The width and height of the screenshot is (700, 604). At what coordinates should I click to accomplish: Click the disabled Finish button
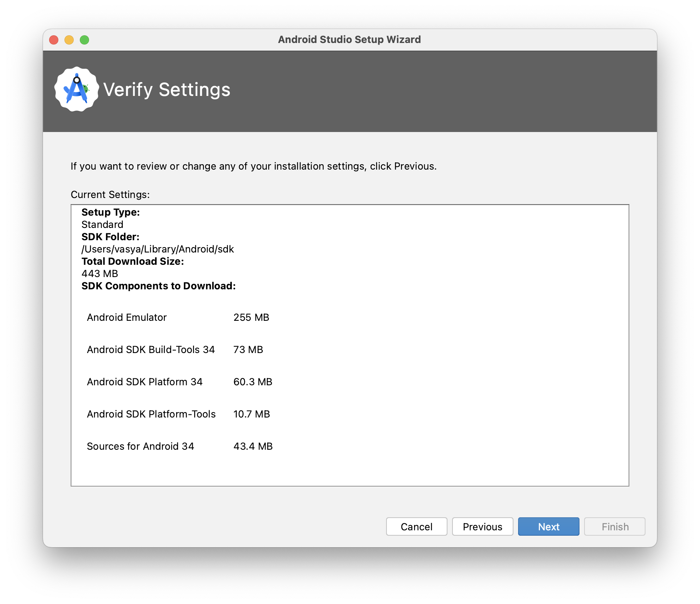tap(615, 526)
